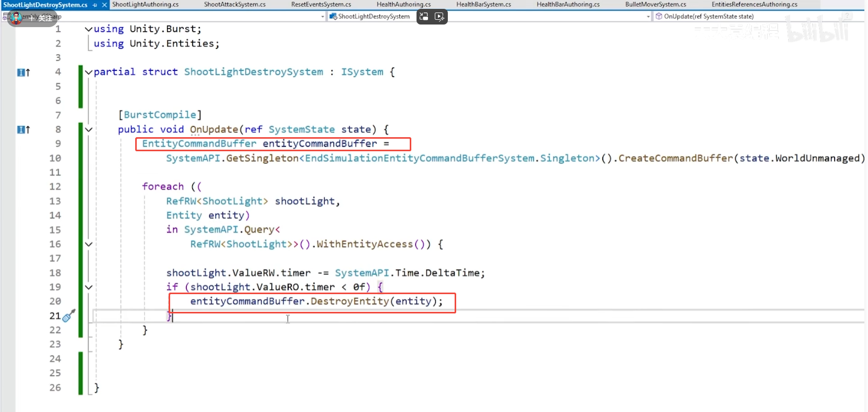The height and width of the screenshot is (412, 868).
Task: Click line number 26 in the margin
Action: (55, 387)
